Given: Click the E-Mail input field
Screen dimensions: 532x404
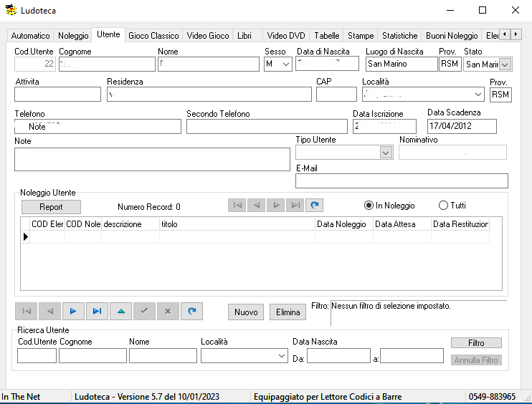Looking at the screenshot, I should (402, 181).
